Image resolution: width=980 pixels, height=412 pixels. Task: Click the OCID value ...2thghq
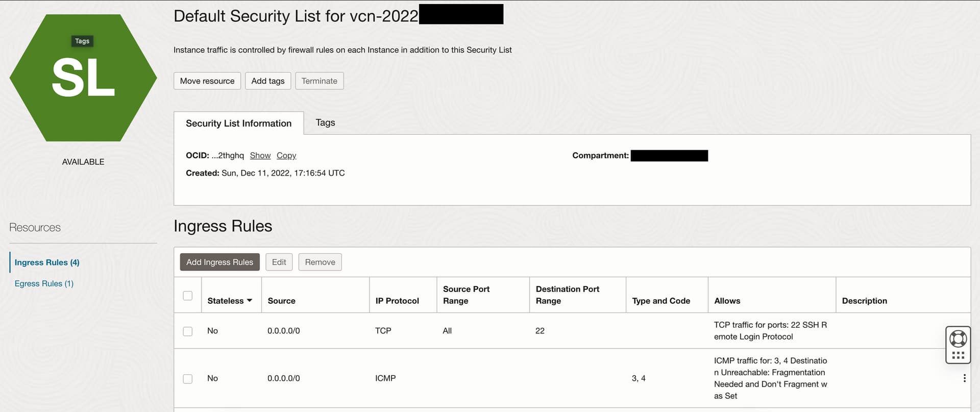pyautogui.click(x=228, y=155)
